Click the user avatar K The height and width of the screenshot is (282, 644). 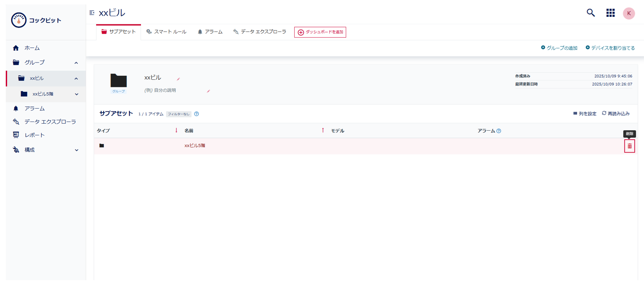(x=628, y=13)
